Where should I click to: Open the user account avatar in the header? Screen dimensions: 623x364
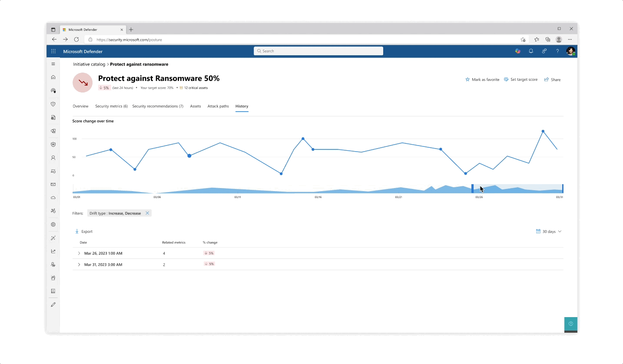571,51
